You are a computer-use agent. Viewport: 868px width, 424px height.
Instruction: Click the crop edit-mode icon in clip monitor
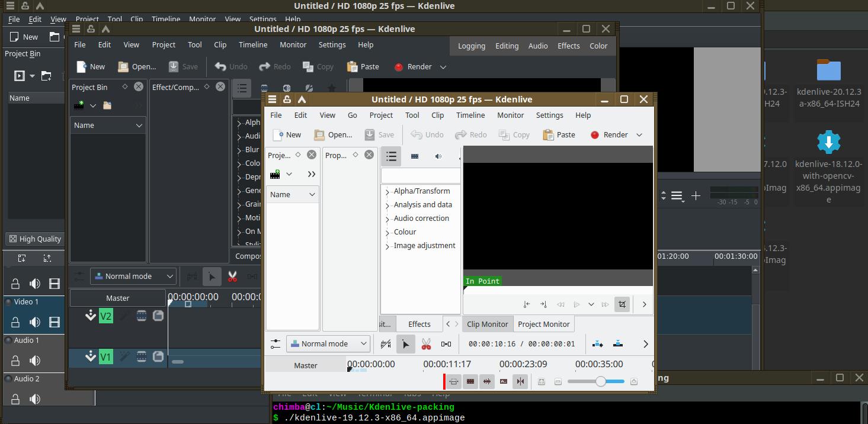click(622, 304)
